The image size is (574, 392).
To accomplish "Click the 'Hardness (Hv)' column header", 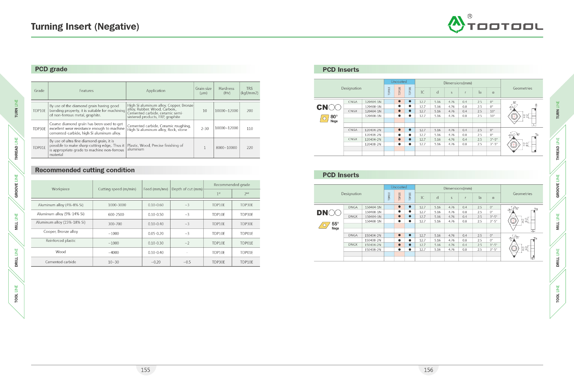I will (x=227, y=91).
